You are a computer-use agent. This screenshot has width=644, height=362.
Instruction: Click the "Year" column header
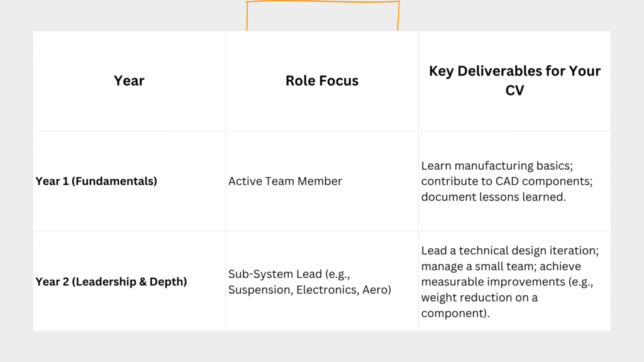click(x=129, y=80)
